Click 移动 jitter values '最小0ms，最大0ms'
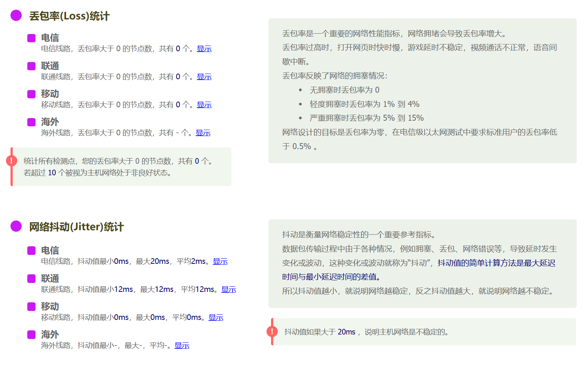The height and width of the screenshot is (367, 588). click(x=132, y=317)
